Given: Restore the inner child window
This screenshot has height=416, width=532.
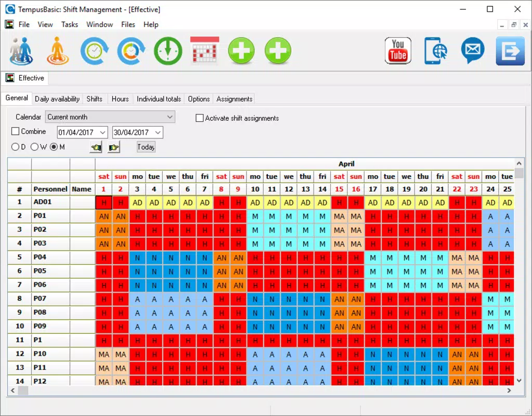Looking at the screenshot, I should (514, 25).
